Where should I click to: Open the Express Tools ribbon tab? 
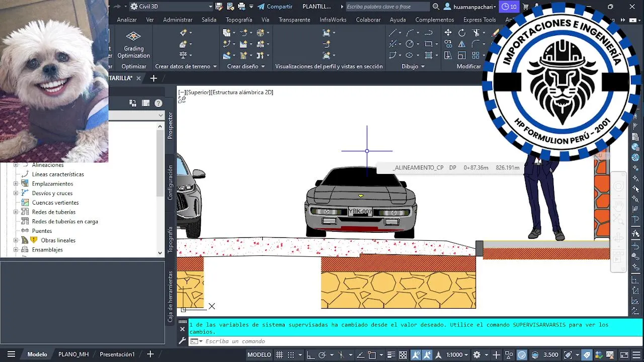tap(479, 20)
